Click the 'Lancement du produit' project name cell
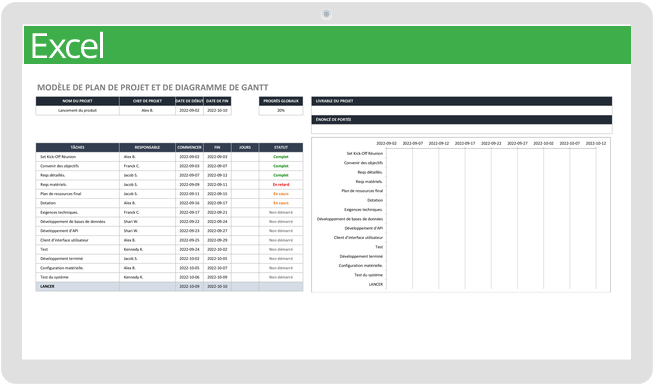 (x=78, y=111)
